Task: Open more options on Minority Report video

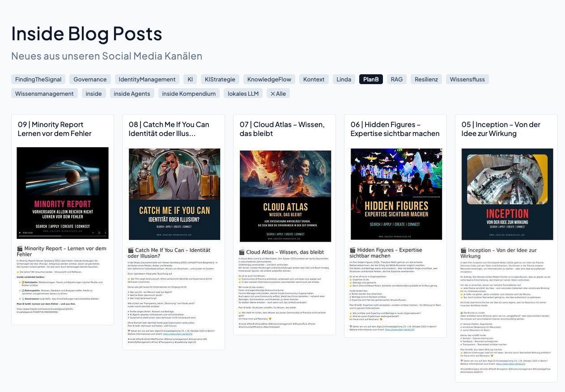Action: pyautogui.click(x=106, y=233)
